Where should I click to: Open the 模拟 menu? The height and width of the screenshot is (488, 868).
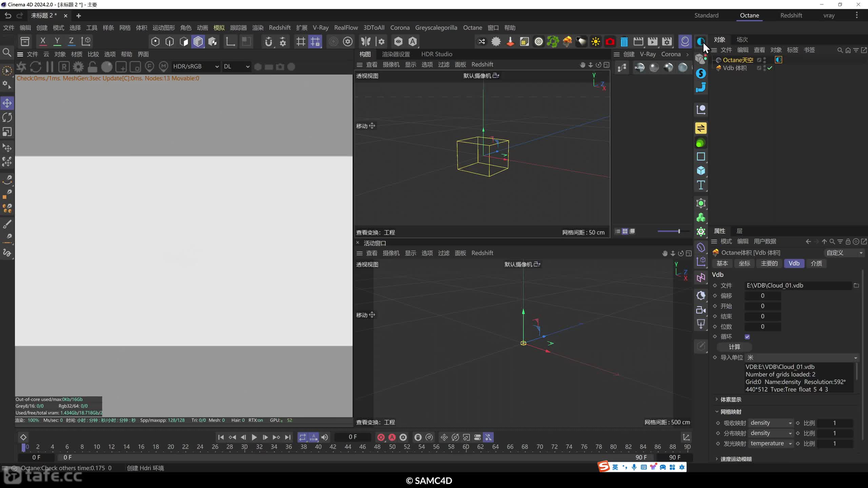click(x=219, y=28)
